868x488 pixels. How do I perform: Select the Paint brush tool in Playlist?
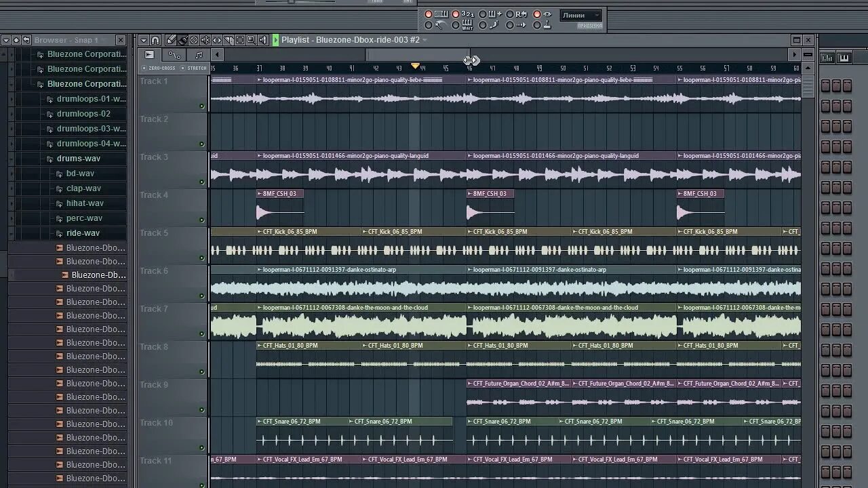[182, 40]
